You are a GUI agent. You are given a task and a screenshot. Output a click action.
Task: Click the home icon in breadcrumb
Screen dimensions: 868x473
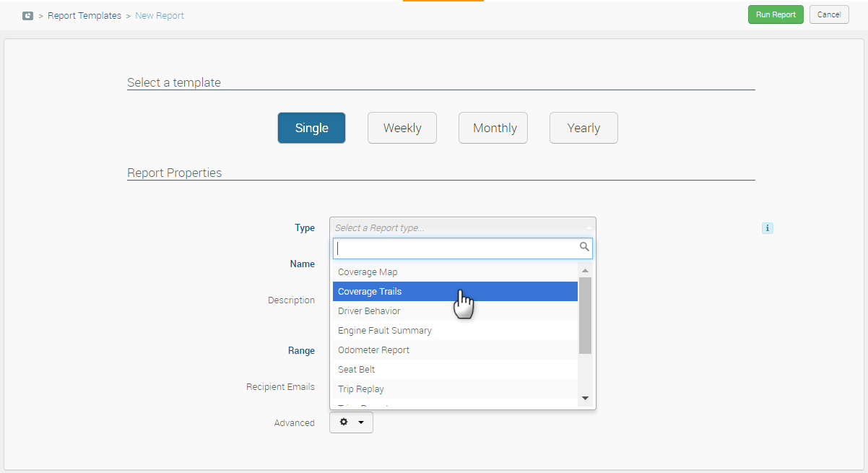tap(28, 15)
